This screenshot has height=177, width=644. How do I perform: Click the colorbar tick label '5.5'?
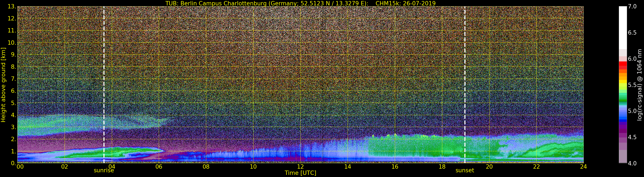click(x=632, y=85)
